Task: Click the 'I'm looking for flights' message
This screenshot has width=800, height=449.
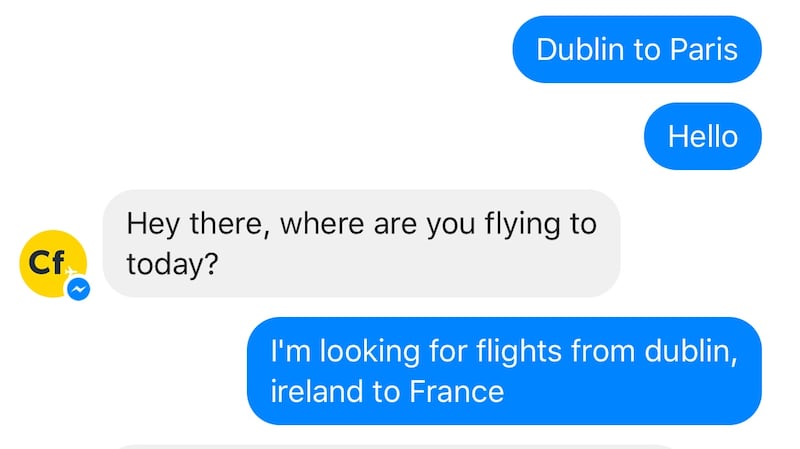Action: tap(504, 371)
